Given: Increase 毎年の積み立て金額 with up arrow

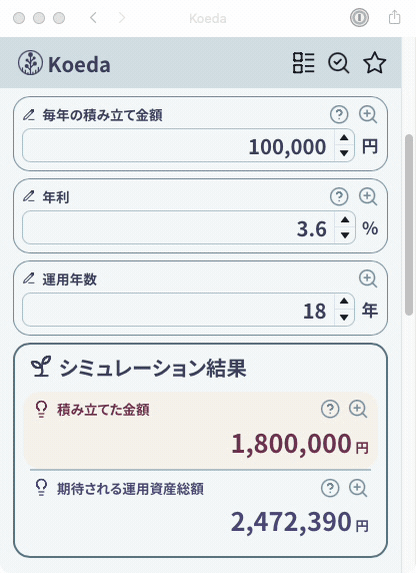Looking at the screenshot, I should [x=344, y=138].
